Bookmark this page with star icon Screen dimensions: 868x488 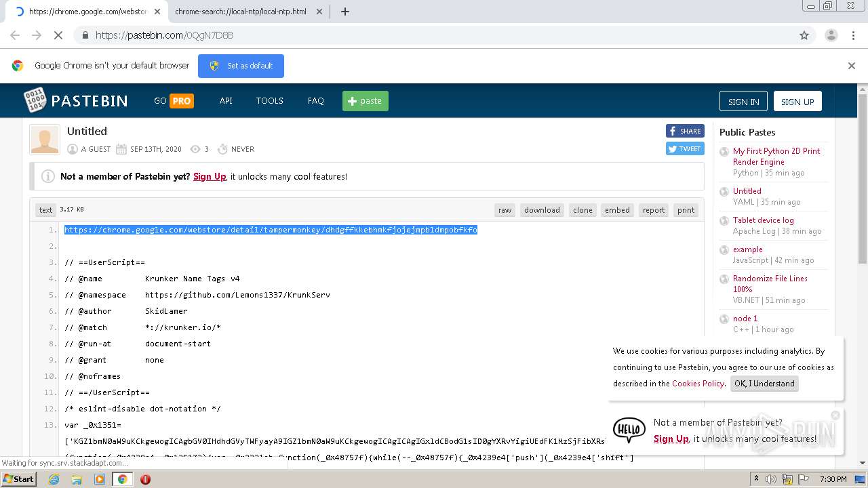(x=804, y=35)
